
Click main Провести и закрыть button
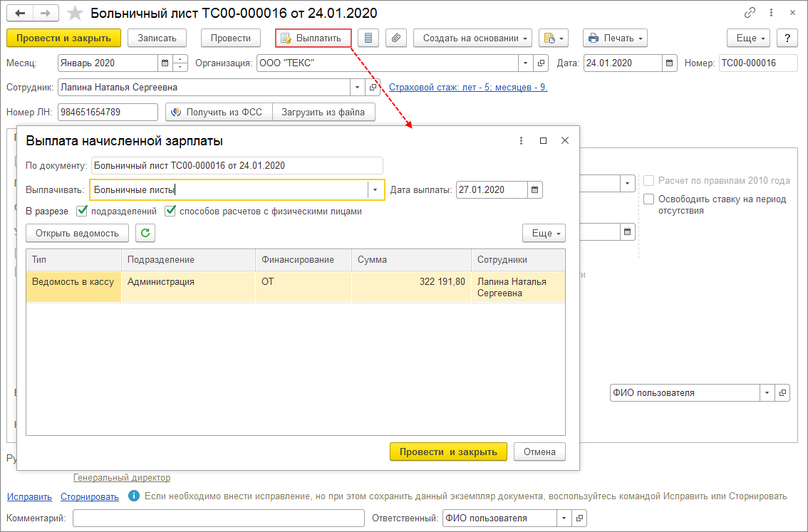pyautogui.click(x=64, y=38)
